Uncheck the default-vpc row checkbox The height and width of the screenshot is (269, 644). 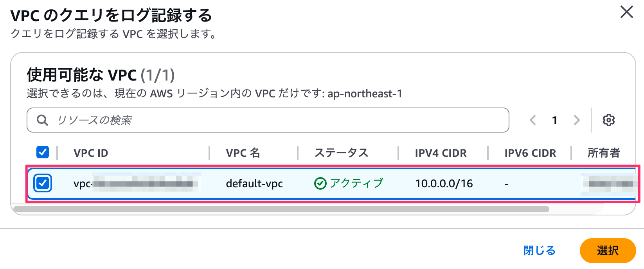(x=43, y=183)
